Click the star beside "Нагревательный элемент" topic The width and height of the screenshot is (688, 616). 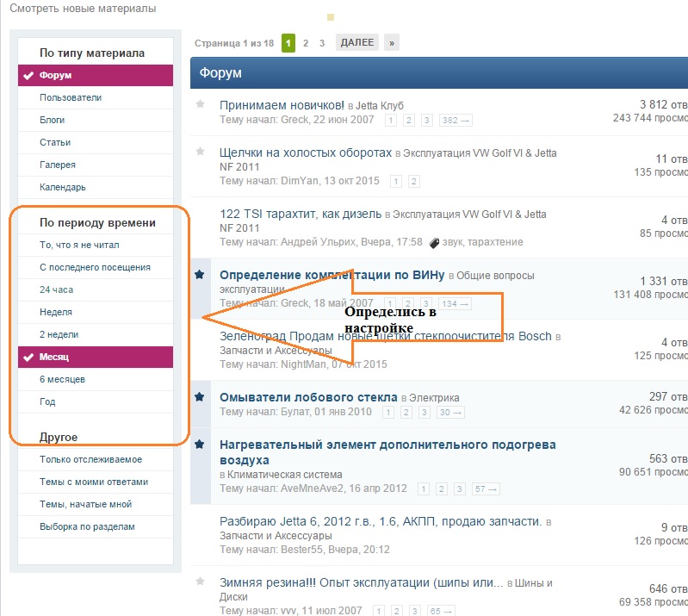click(x=200, y=444)
